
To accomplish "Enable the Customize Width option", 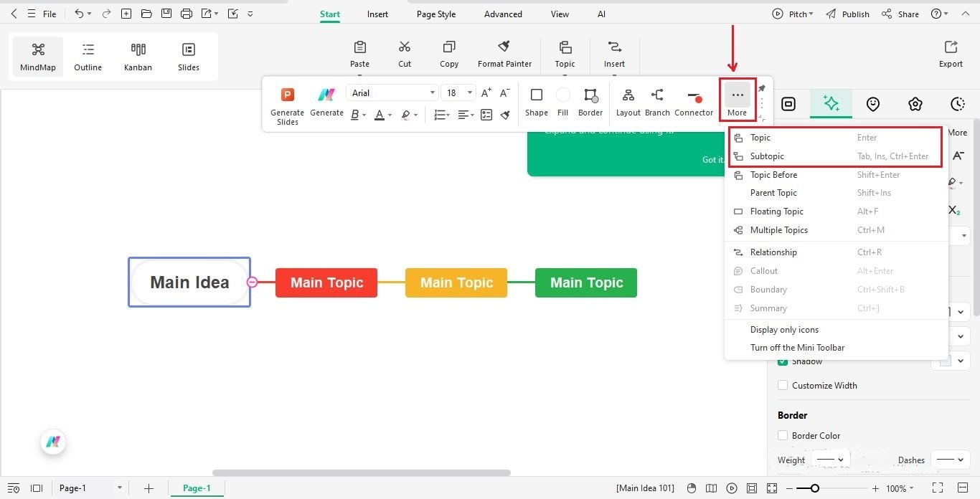I will coord(783,385).
